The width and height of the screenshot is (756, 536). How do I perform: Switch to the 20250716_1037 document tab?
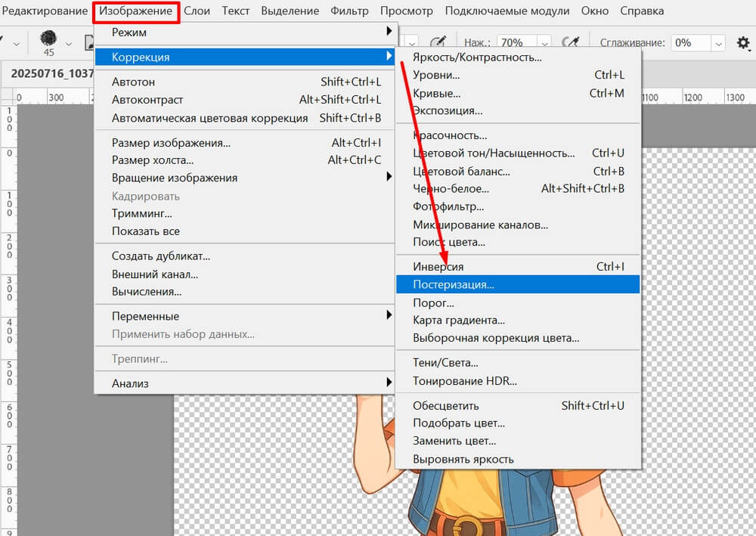tap(51, 74)
